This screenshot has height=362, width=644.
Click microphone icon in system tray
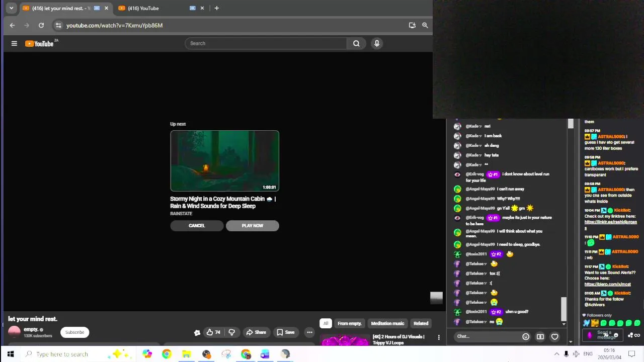click(566, 354)
